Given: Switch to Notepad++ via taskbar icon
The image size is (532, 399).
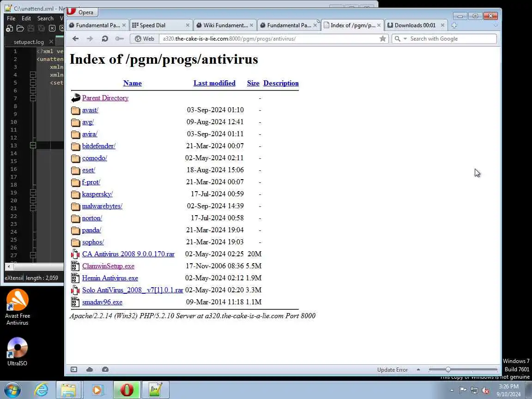Looking at the screenshot, I should click(155, 390).
